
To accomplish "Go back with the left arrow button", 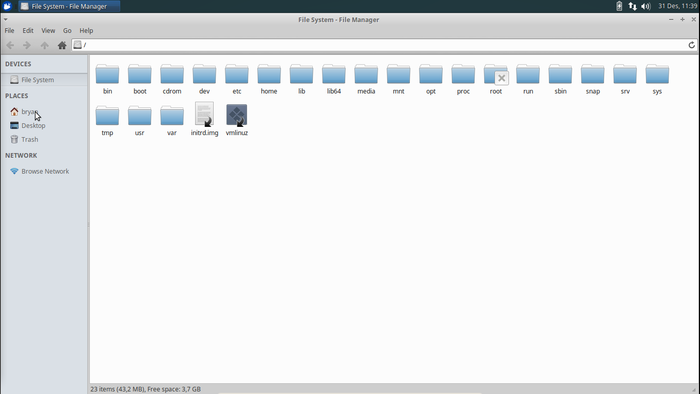I will 10,45.
